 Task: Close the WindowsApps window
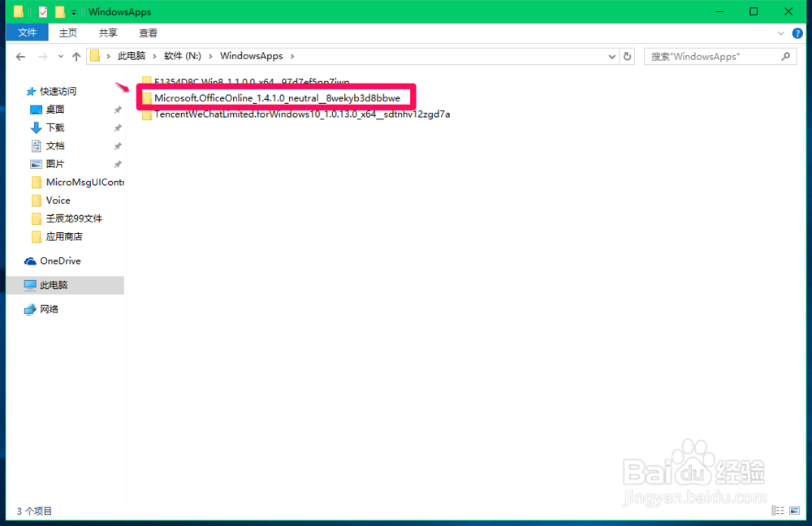(x=788, y=11)
